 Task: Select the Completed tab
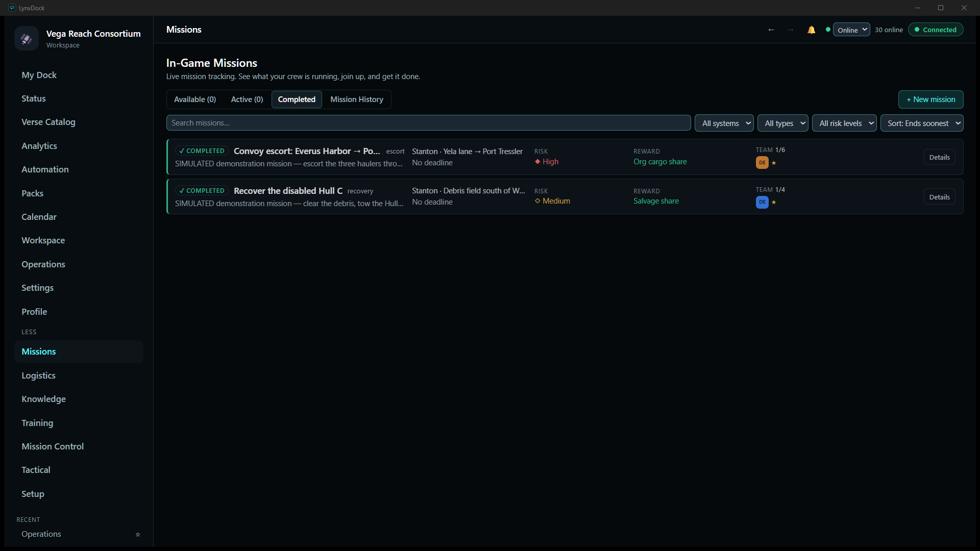pyautogui.click(x=297, y=99)
